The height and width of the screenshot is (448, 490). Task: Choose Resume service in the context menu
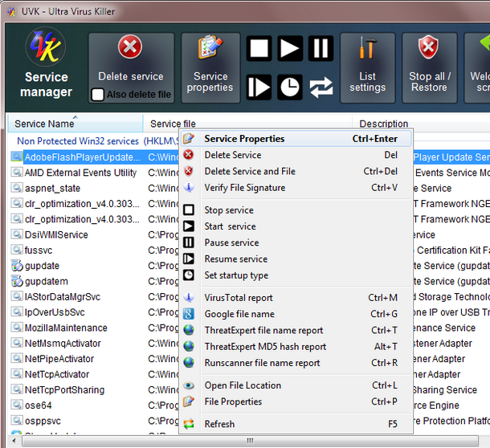point(296,259)
